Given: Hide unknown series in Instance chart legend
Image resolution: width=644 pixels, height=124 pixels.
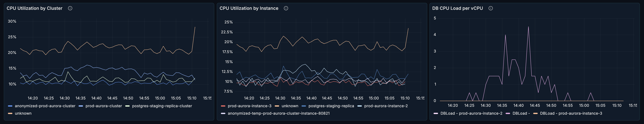Looking at the screenshot, I should 290,106.
